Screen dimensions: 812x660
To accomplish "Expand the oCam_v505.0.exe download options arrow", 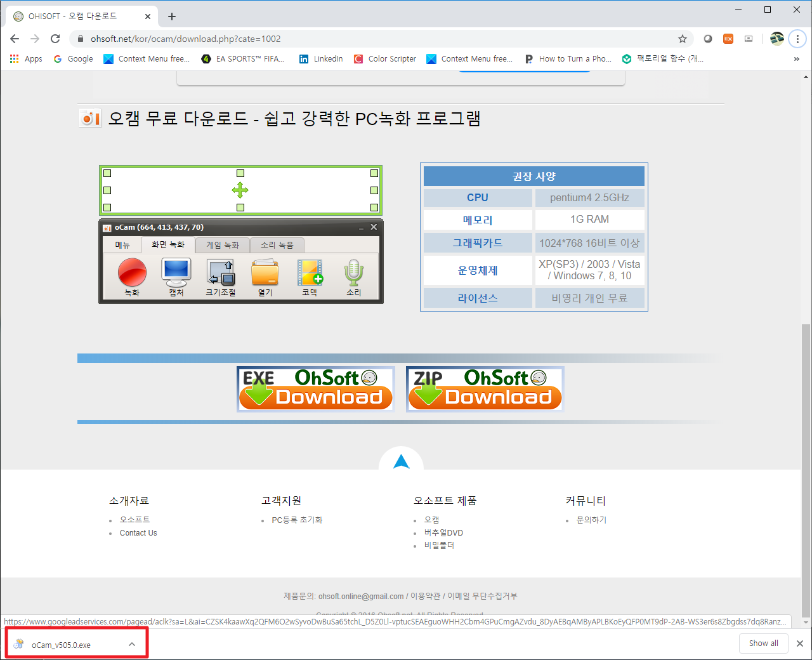I will [x=132, y=644].
